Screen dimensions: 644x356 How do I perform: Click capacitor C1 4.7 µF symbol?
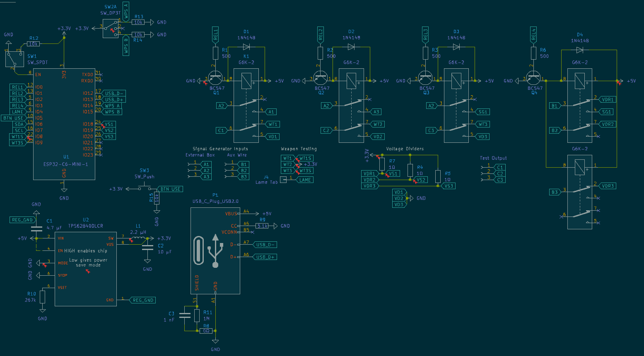37,228
